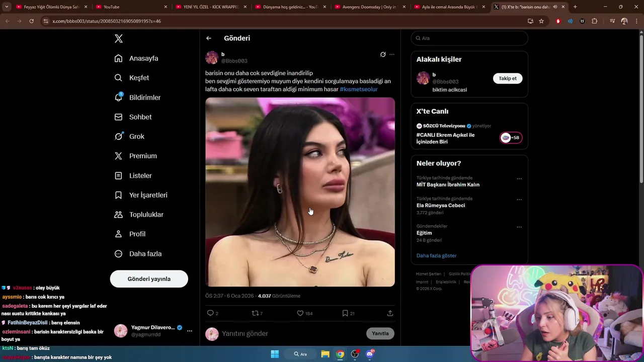The width and height of the screenshot is (644, 362).
Task: Switch to the YENİ YIL ÖZEL KICK tab
Action: click(x=211, y=7)
